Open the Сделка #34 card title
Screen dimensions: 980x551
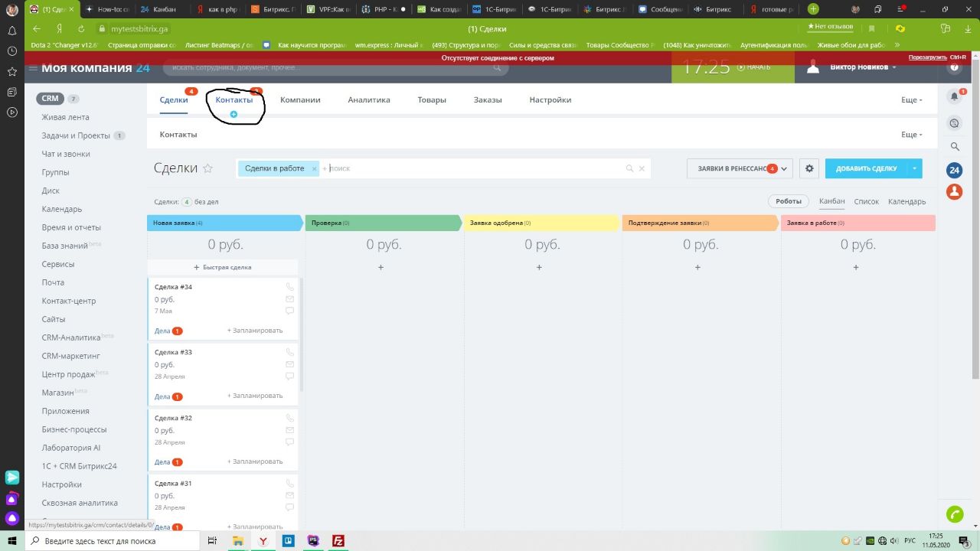coord(173,287)
